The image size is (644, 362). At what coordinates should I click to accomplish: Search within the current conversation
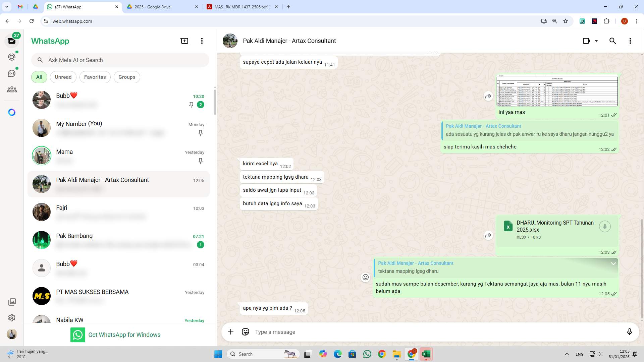click(x=612, y=41)
